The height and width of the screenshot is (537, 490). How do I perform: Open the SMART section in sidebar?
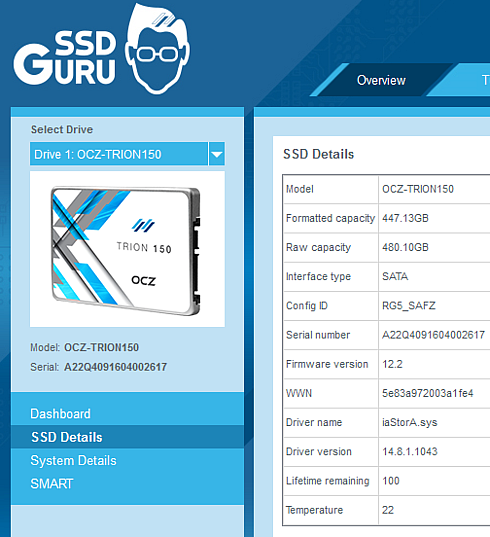coord(52,484)
